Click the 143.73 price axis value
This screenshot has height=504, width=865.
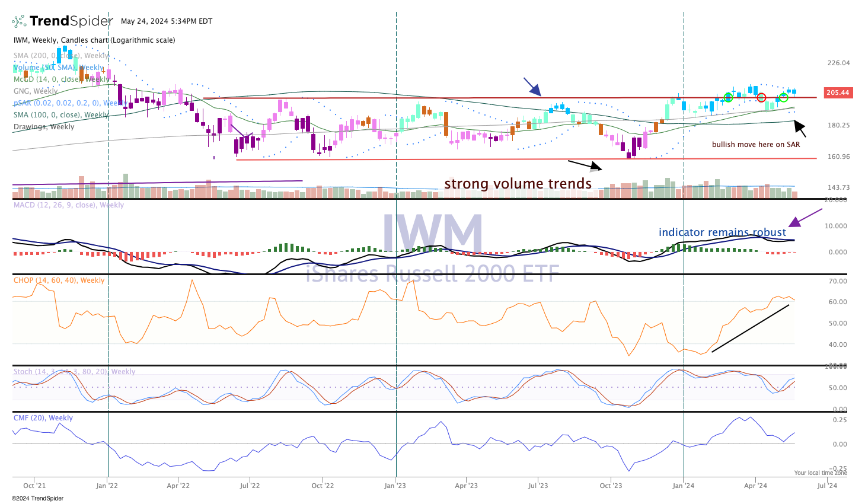pyautogui.click(x=838, y=187)
